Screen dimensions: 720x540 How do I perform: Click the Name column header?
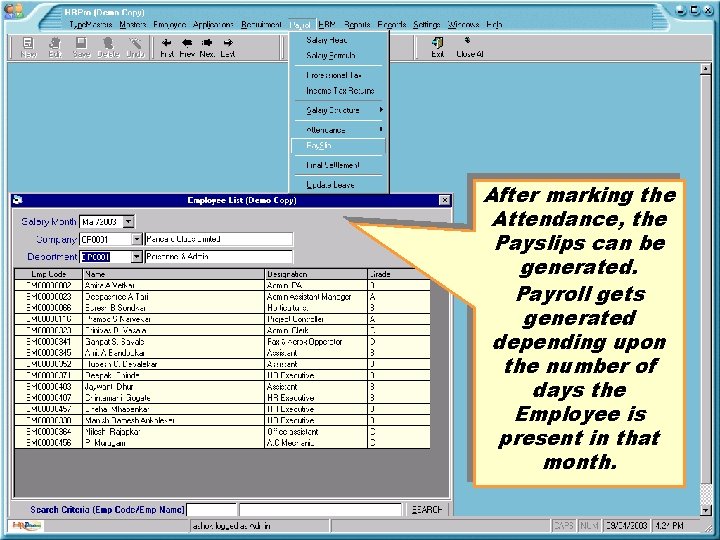174,274
